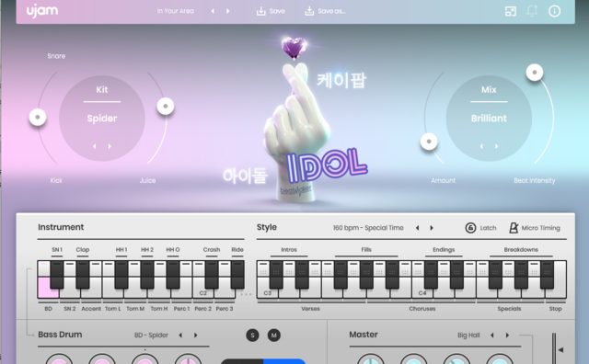Click the HH 2 black key
589x364 pixels.
click(147, 275)
